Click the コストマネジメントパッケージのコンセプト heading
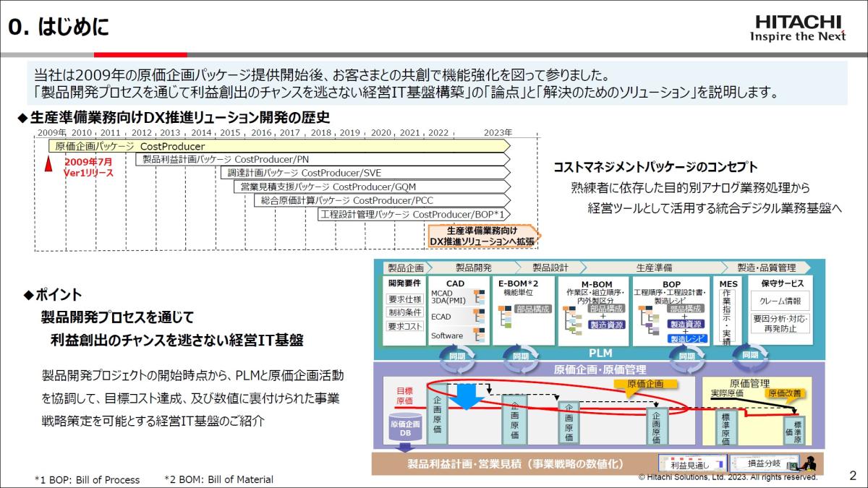Viewport: 868px width, 488px height. click(655, 167)
